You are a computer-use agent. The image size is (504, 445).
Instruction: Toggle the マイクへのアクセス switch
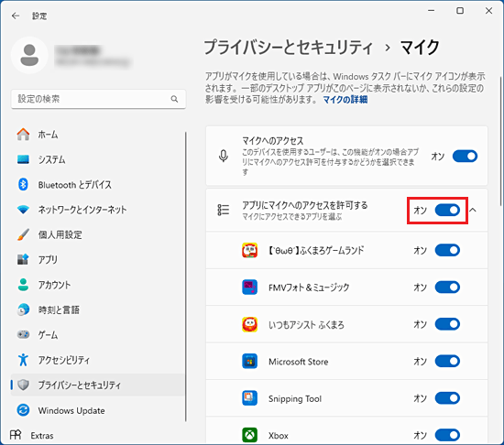[465, 156]
